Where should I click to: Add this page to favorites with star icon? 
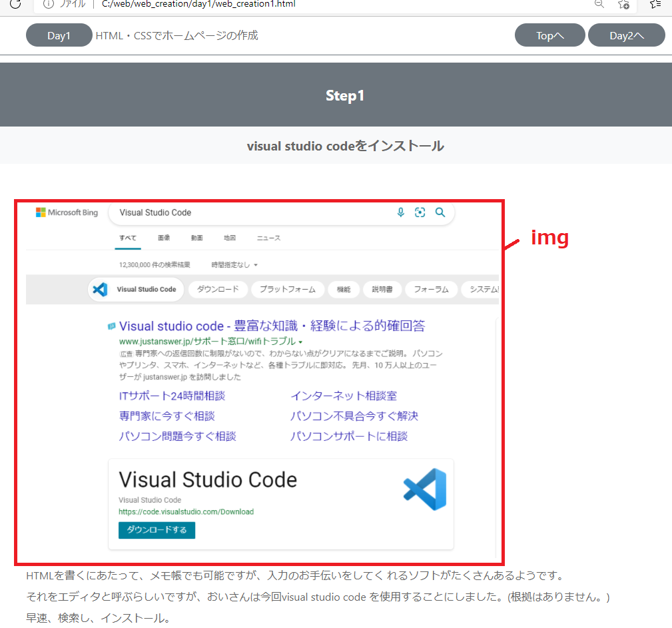point(623,4)
